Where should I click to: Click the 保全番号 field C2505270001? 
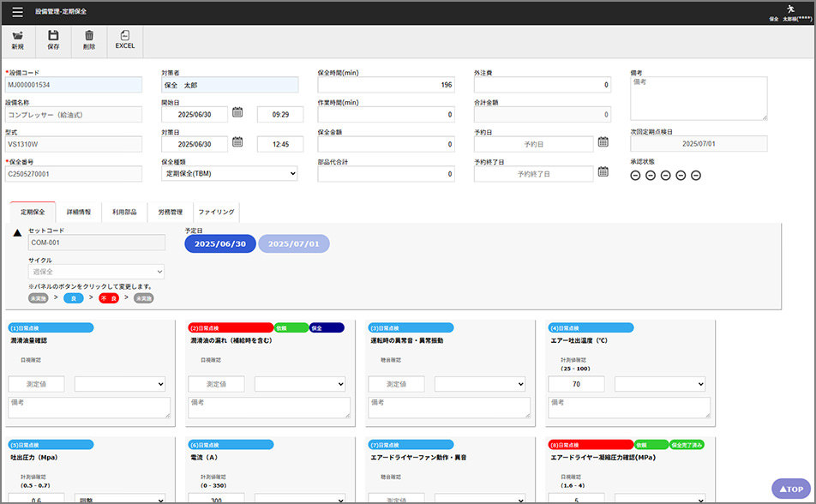tap(74, 174)
